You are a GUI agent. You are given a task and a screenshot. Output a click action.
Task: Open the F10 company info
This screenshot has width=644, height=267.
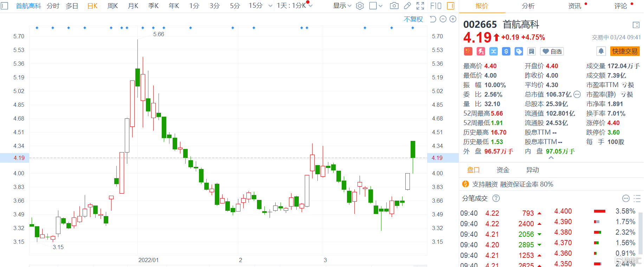pos(436,6)
